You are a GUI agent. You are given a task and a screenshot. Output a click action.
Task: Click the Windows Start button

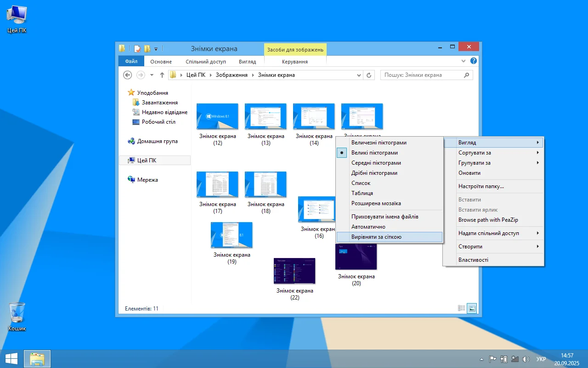(x=11, y=359)
